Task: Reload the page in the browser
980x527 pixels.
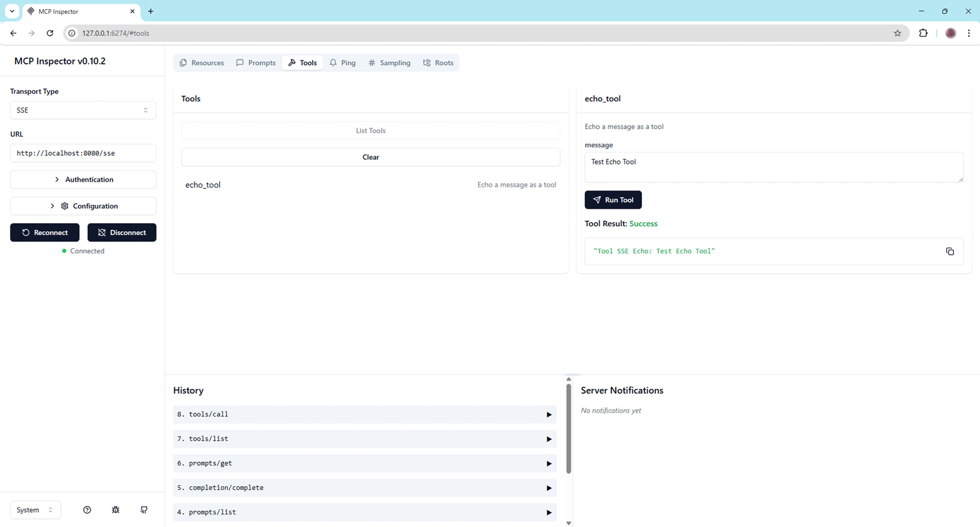Action: [x=50, y=33]
